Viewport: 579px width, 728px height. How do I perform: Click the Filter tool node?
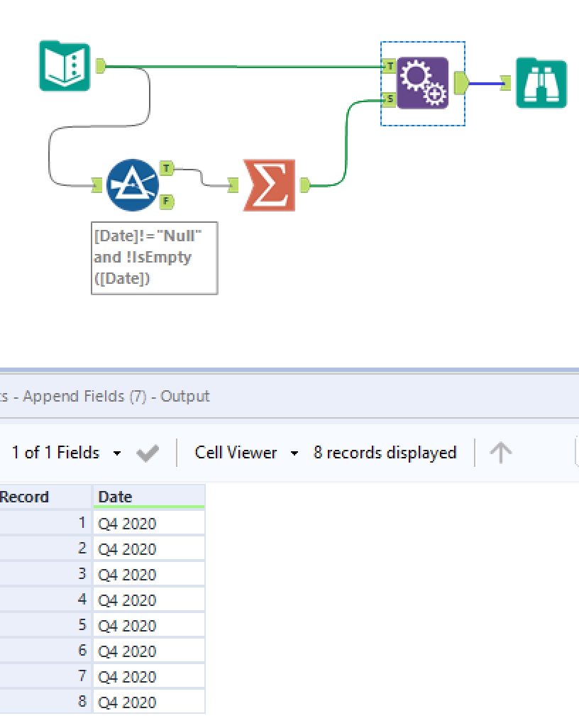(x=133, y=184)
